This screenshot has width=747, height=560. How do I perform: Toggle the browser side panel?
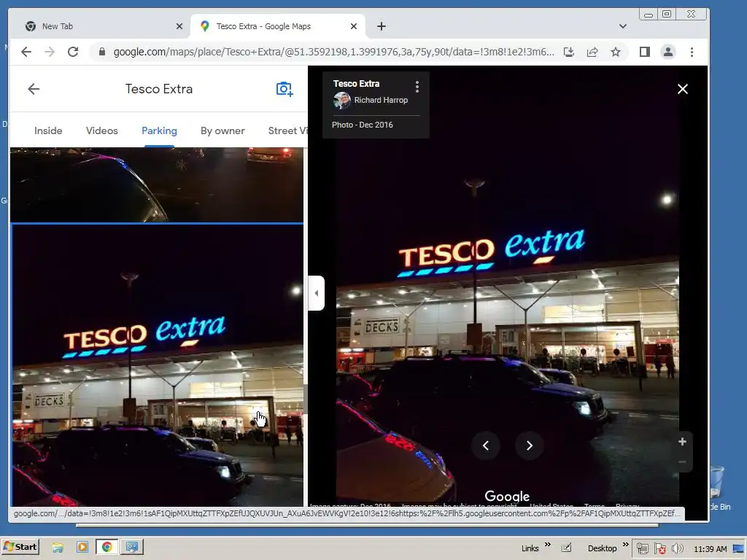point(645,52)
